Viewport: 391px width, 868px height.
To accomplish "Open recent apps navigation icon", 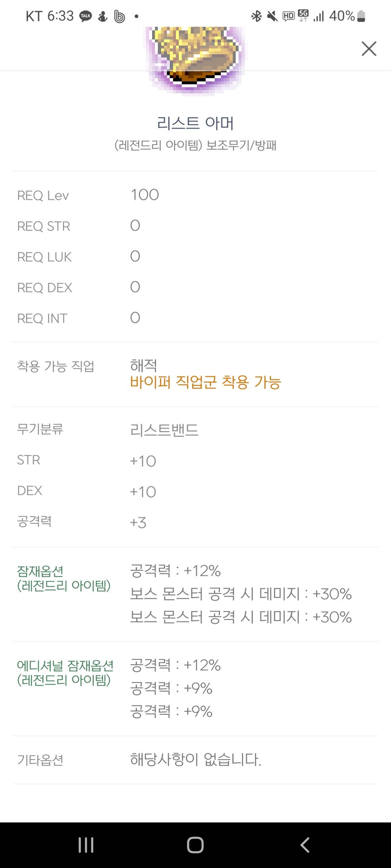I will 86,845.
